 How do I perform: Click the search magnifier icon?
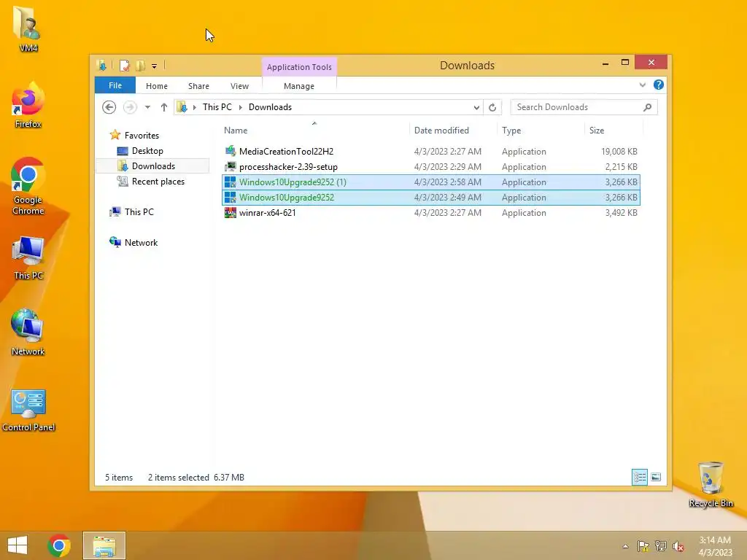point(648,107)
